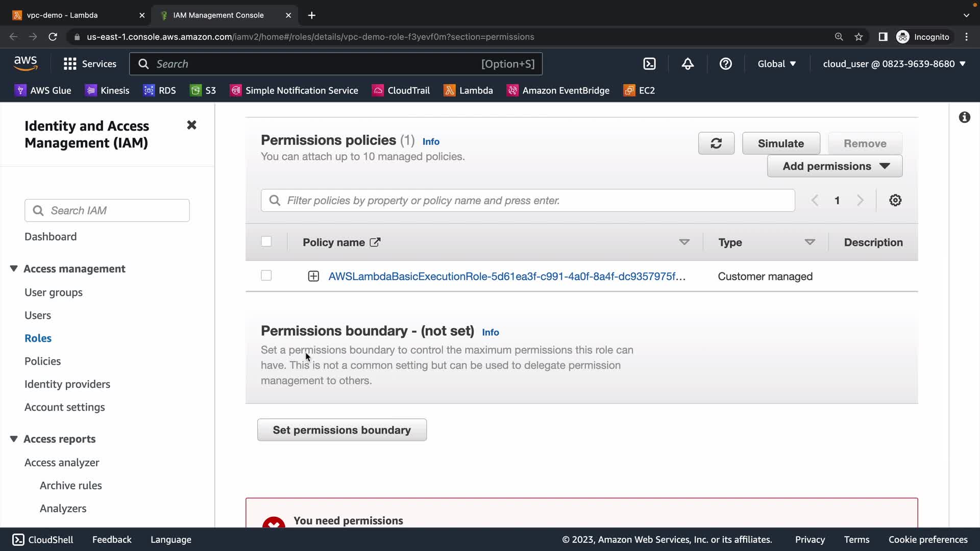The image size is (980, 551).
Task: Close the IAM navigation sidebar
Action: point(191,125)
